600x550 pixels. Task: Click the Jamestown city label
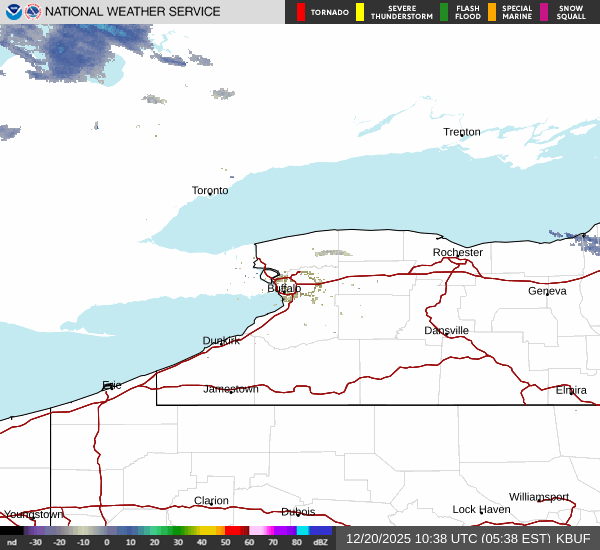(231, 389)
